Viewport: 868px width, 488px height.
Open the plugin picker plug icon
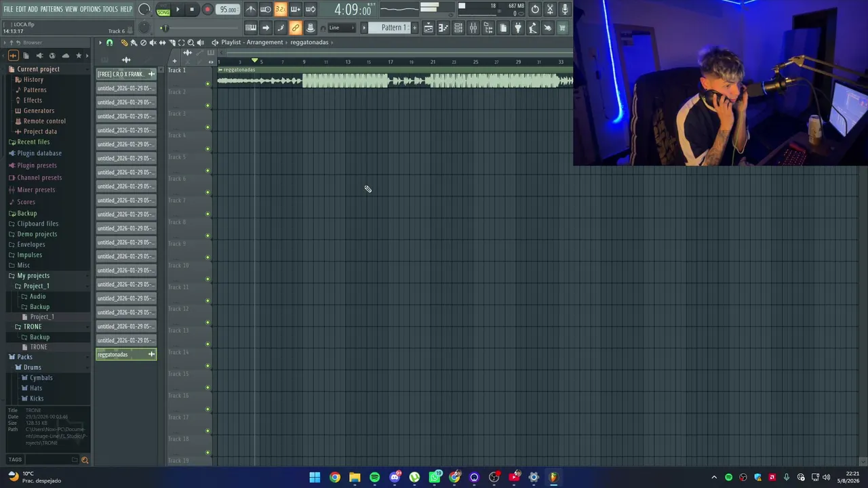pos(518,28)
